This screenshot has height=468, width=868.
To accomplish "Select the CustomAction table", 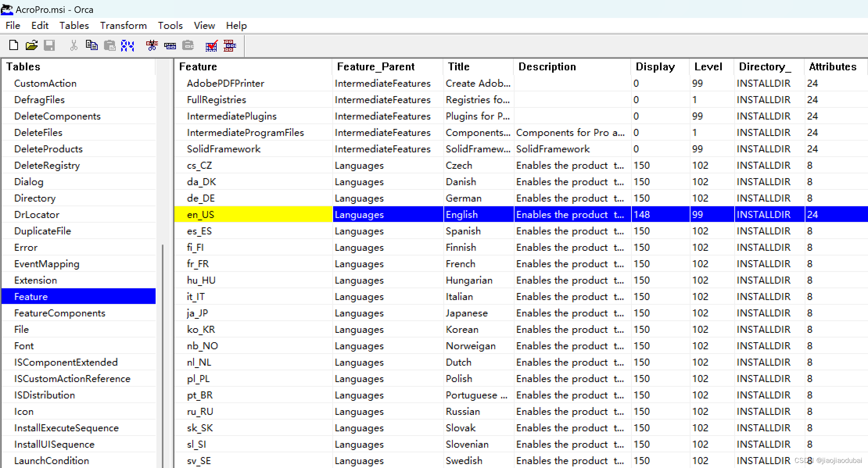I will (x=45, y=83).
